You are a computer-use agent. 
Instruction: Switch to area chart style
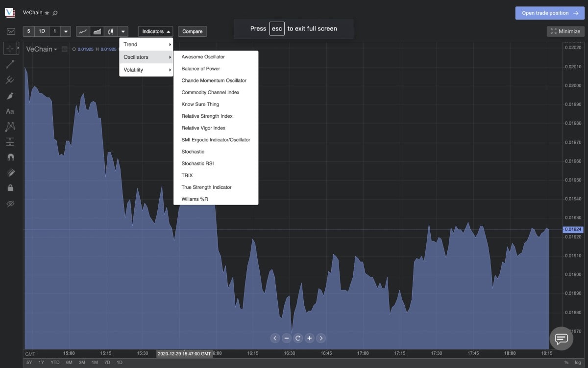[97, 31]
